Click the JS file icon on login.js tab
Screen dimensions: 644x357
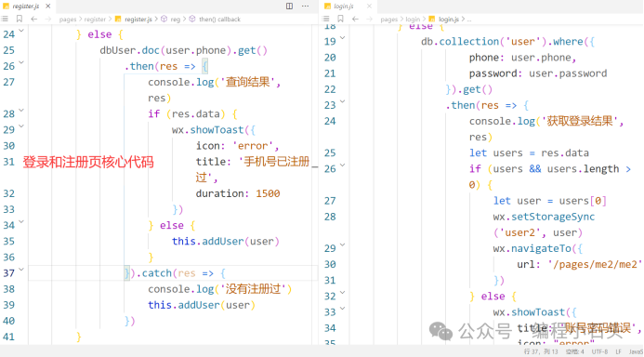pos(327,7)
